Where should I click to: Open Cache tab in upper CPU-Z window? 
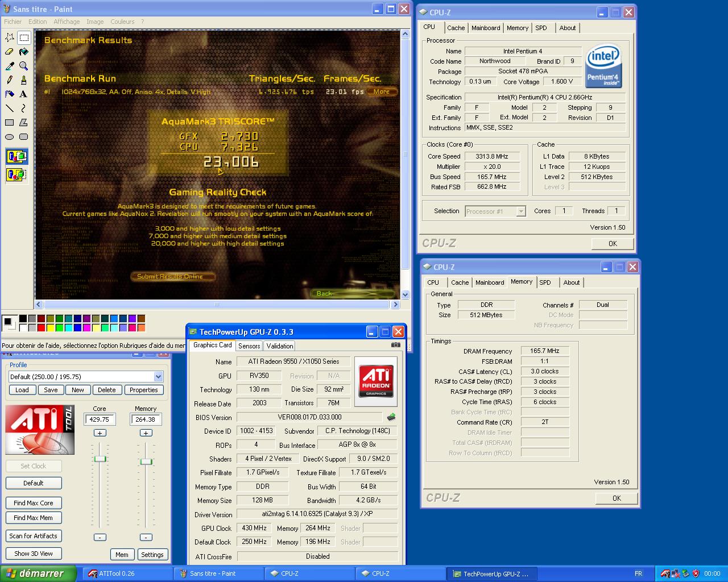pos(456,28)
